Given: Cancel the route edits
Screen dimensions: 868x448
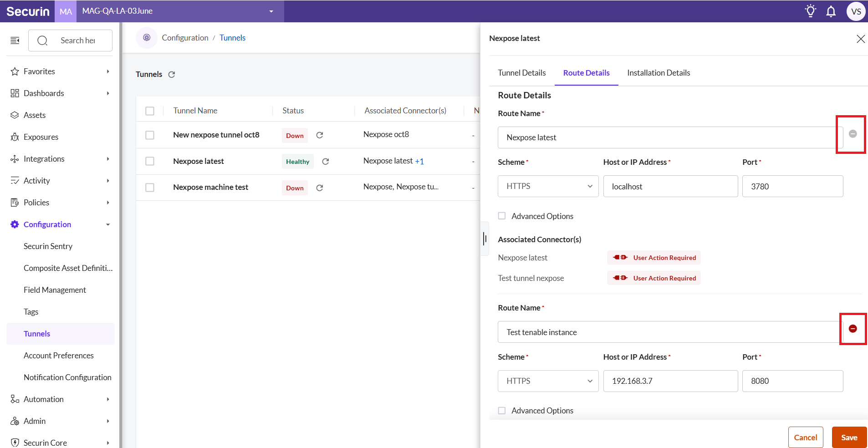Looking at the screenshot, I should click(x=806, y=438).
